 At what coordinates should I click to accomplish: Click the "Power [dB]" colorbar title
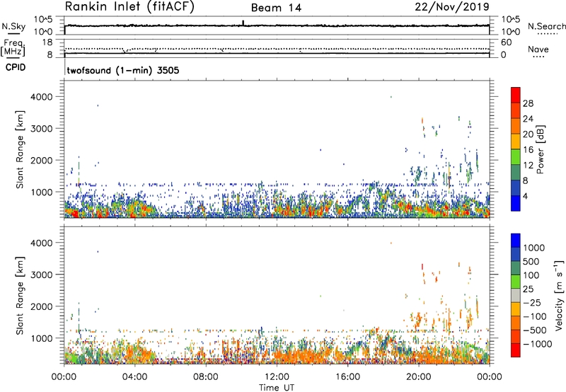click(540, 149)
